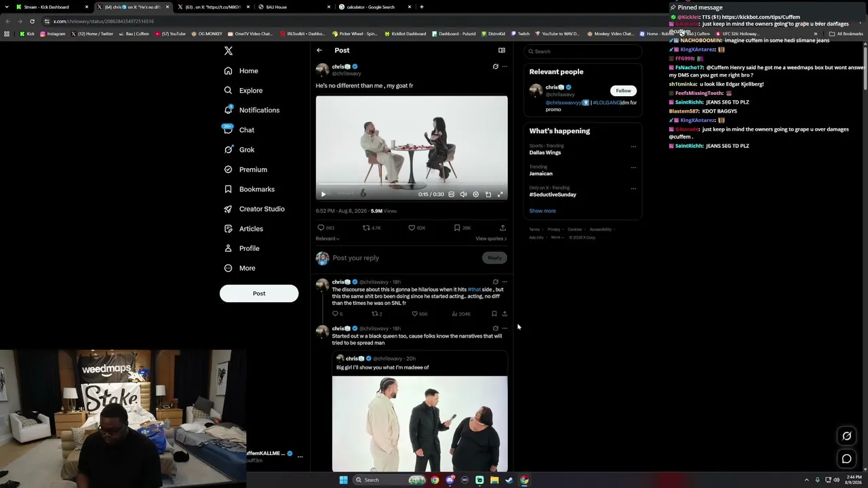The height and width of the screenshot is (488, 868).
Task: Click the sidebar Post button
Action: tap(259, 293)
